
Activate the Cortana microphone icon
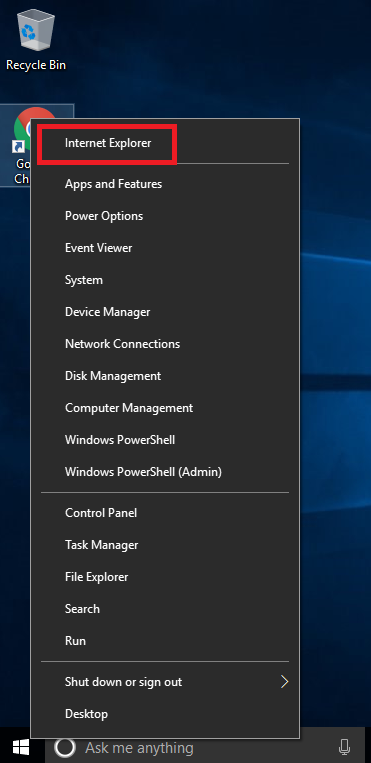point(344,747)
